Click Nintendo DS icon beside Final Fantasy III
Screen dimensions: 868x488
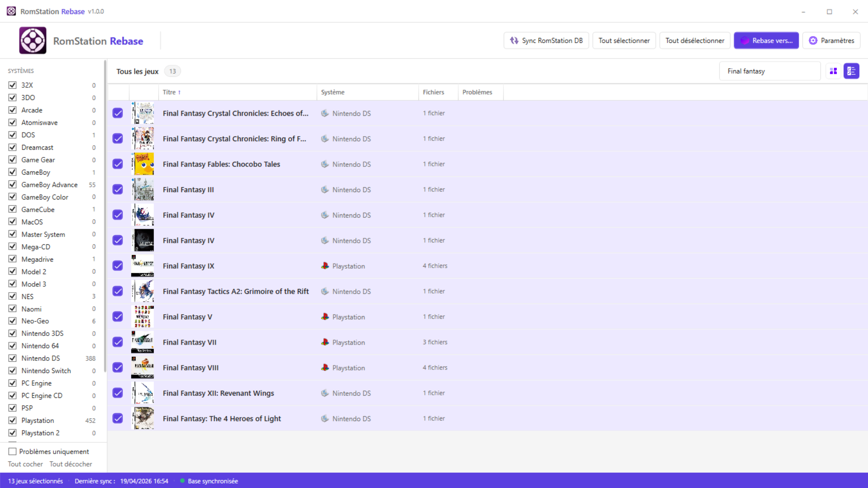click(x=325, y=190)
